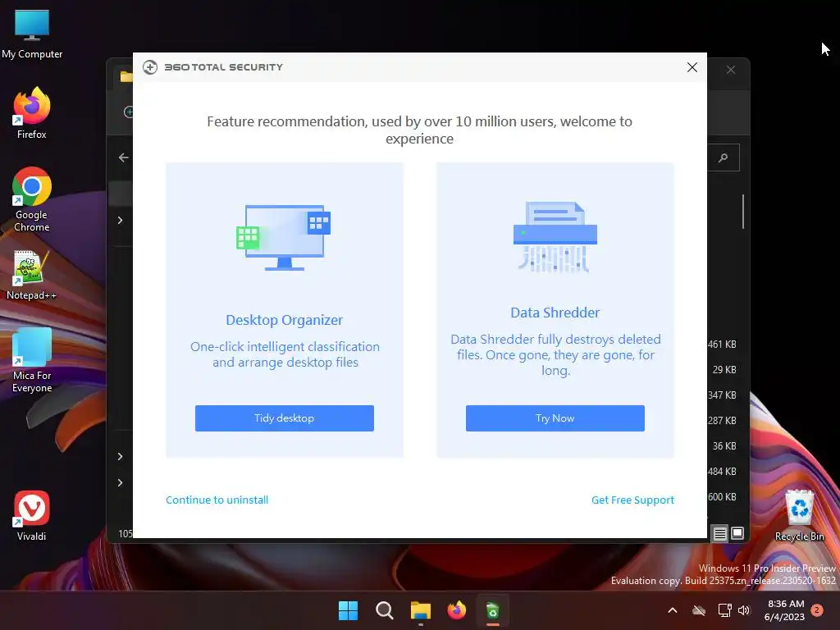The width and height of the screenshot is (840, 630).
Task: Continue to uninstall 360 Total Security
Action: [x=217, y=500]
